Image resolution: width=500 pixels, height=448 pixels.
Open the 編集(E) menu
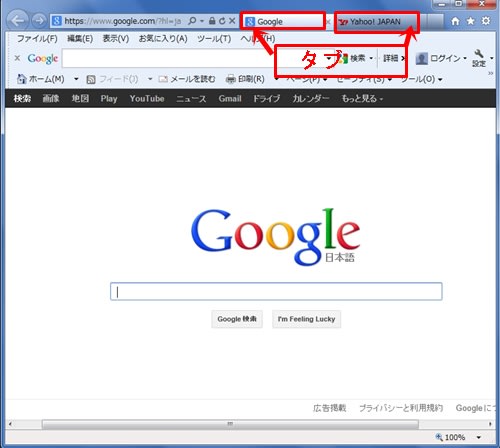(80, 39)
